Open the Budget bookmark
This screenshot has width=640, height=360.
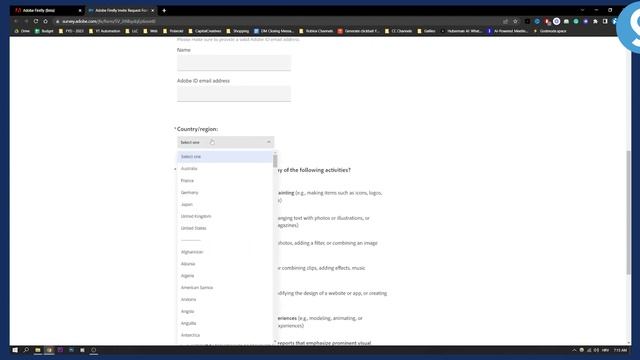point(44,31)
